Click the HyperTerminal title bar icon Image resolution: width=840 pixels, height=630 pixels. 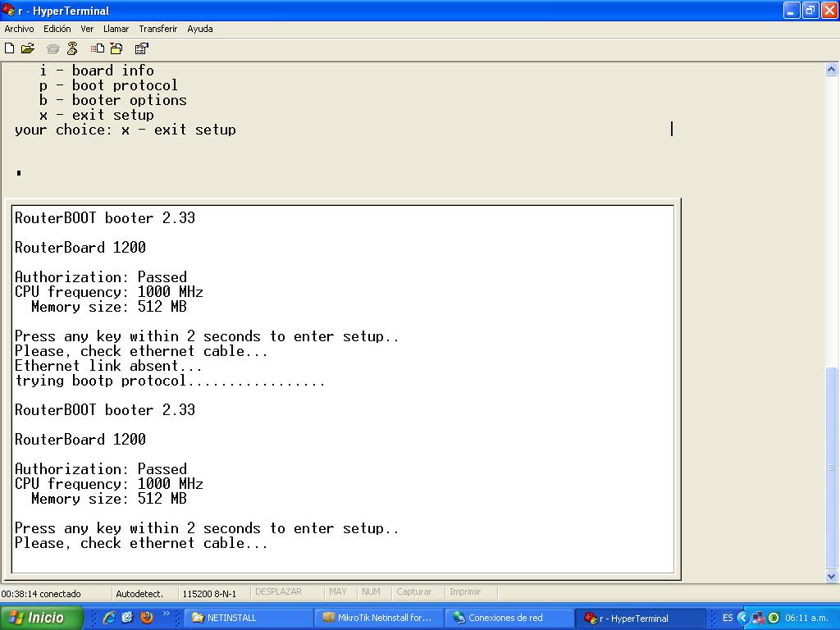tap(8, 10)
